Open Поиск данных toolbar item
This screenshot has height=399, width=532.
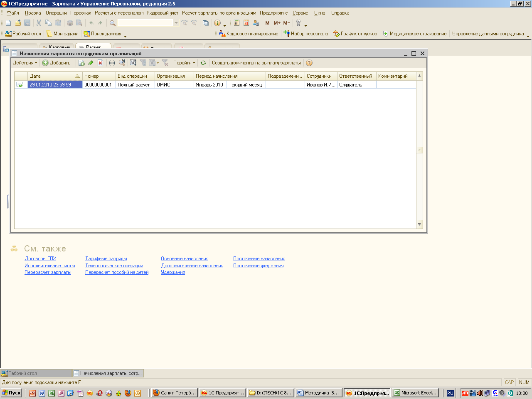103,34
